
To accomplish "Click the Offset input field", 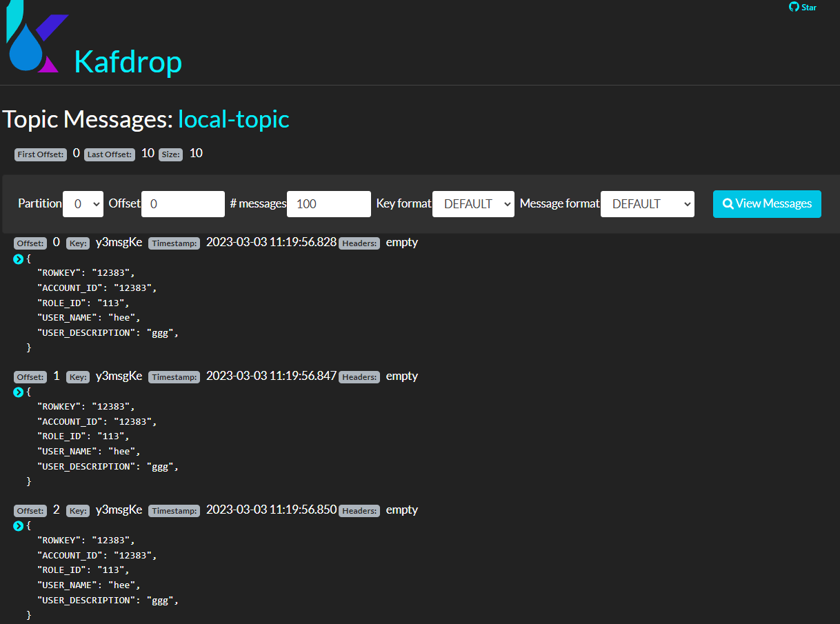I will coord(183,204).
